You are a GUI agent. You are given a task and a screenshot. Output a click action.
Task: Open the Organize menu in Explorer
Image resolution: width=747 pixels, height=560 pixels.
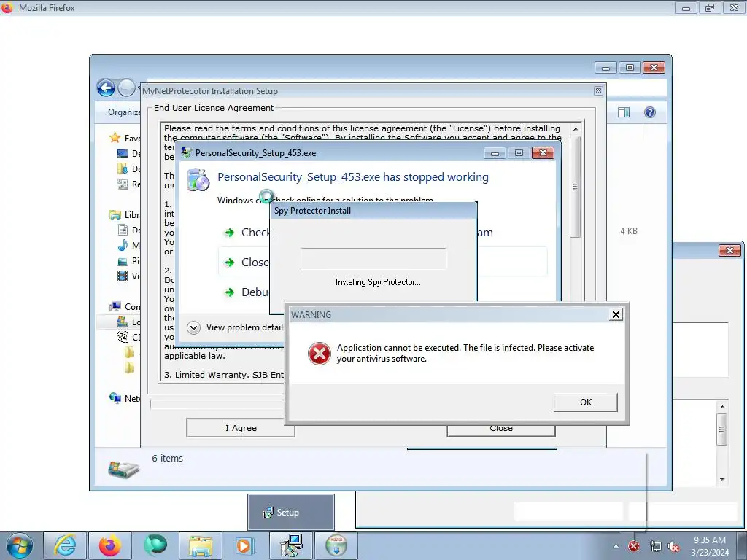(x=124, y=112)
